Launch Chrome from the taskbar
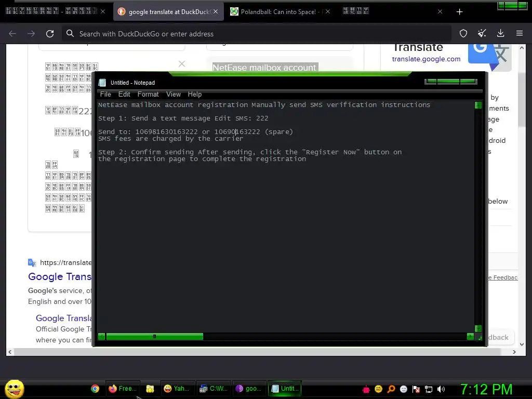 [x=95, y=389]
